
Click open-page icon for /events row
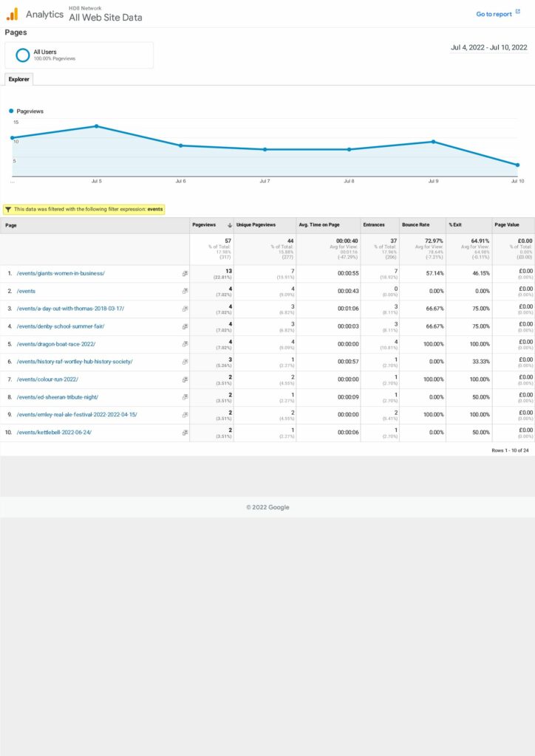[x=185, y=291]
